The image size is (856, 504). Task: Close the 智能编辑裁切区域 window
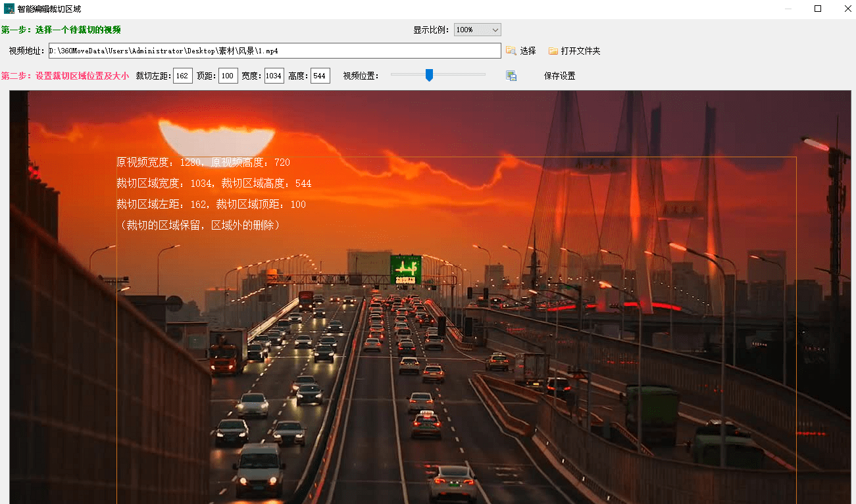click(847, 9)
